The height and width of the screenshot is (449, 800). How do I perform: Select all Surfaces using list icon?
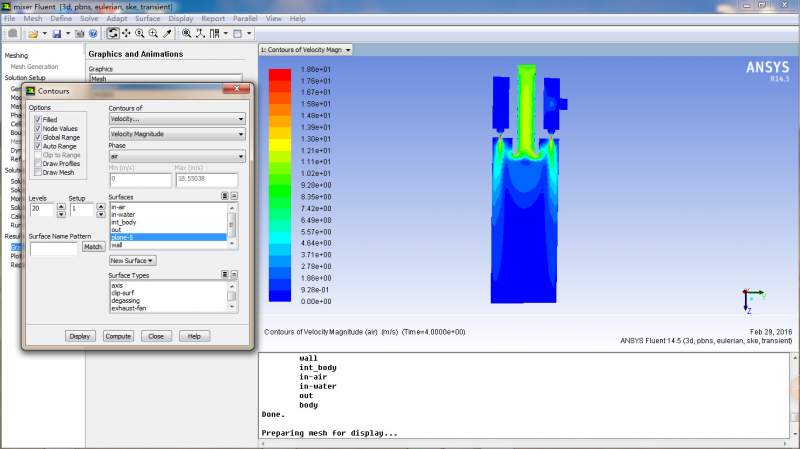click(x=224, y=196)
